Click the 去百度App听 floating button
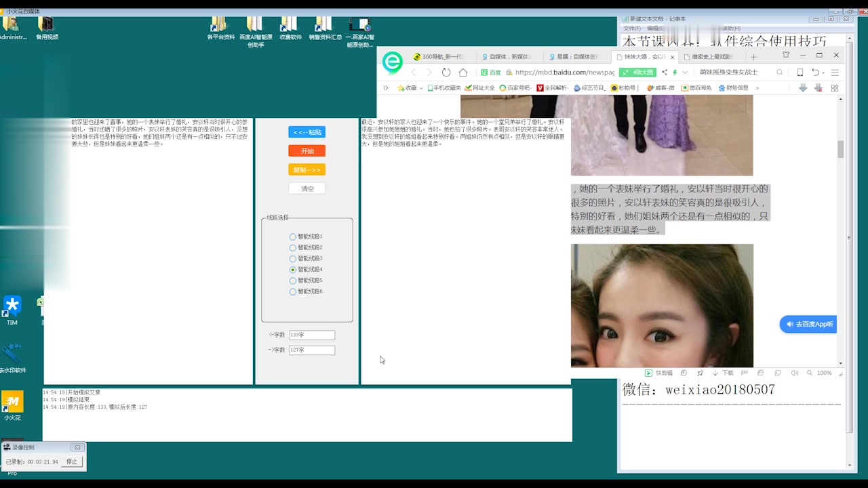The height and width of the screenshot is (488, 868). 808,324
